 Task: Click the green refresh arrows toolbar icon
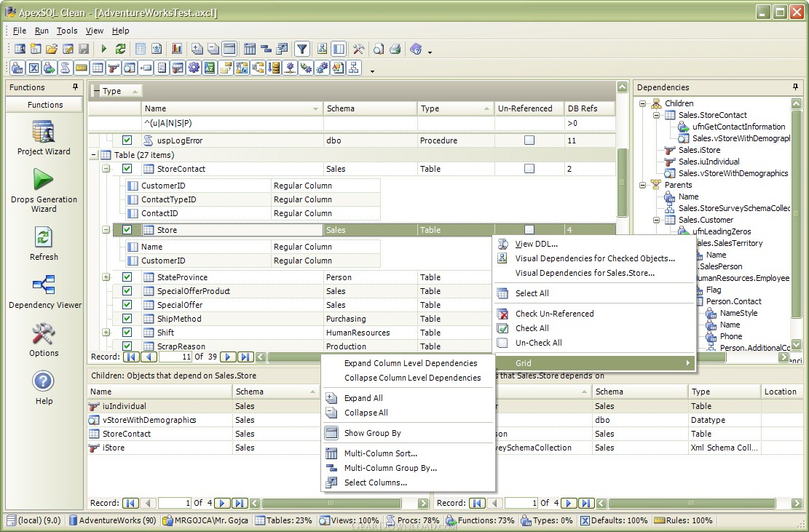[x=120, y=49]
